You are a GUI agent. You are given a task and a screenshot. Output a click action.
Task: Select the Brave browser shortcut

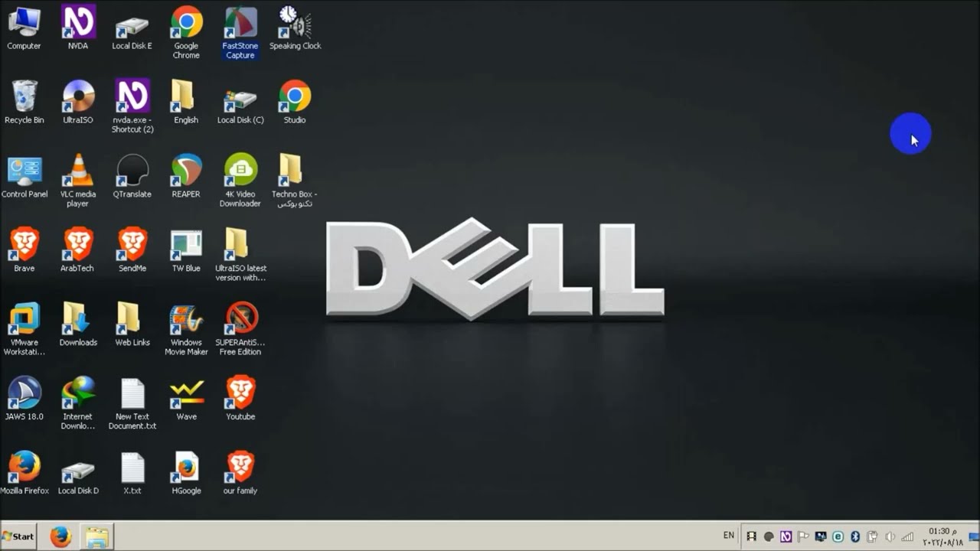[x=24, y=251]
